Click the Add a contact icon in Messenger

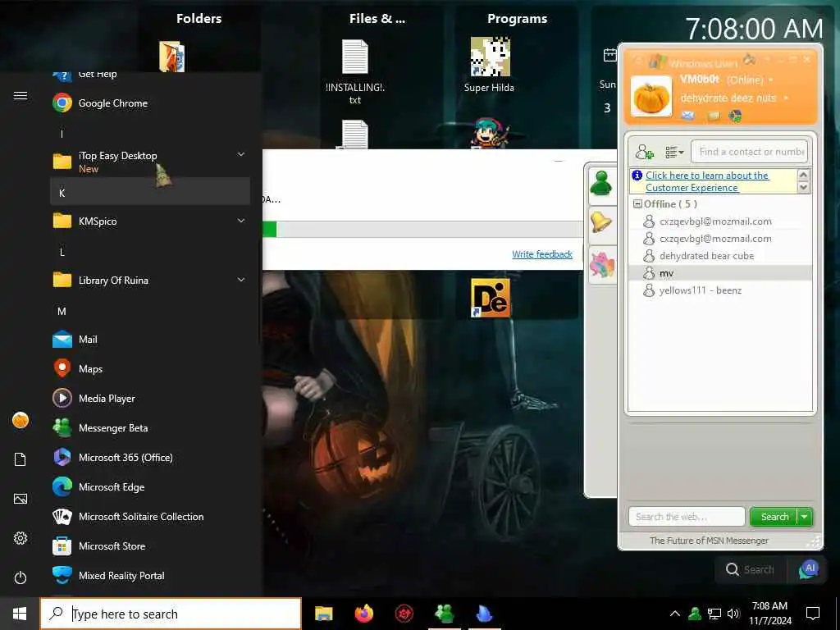(645, 152)
